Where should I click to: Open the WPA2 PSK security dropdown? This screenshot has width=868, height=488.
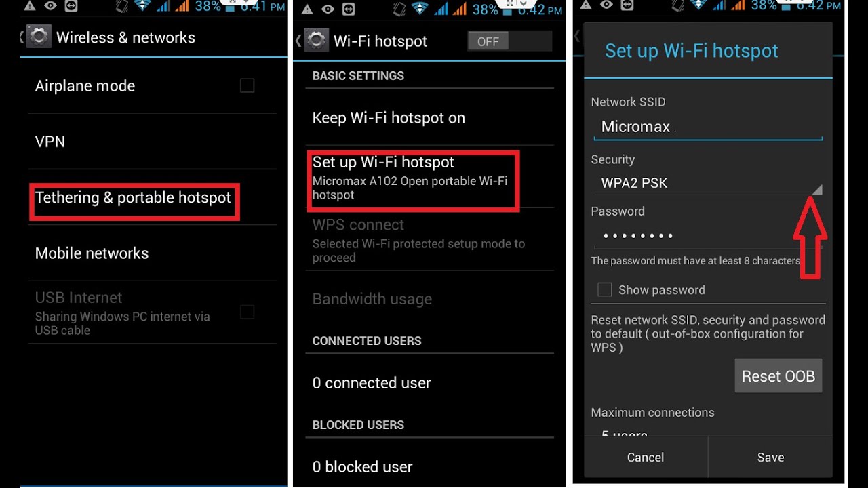point(708,183)
